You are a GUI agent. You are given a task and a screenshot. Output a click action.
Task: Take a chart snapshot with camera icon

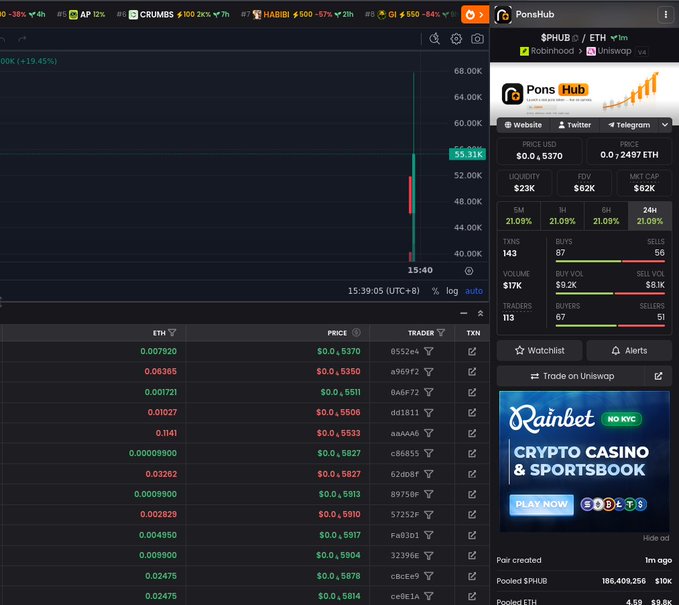477,39
